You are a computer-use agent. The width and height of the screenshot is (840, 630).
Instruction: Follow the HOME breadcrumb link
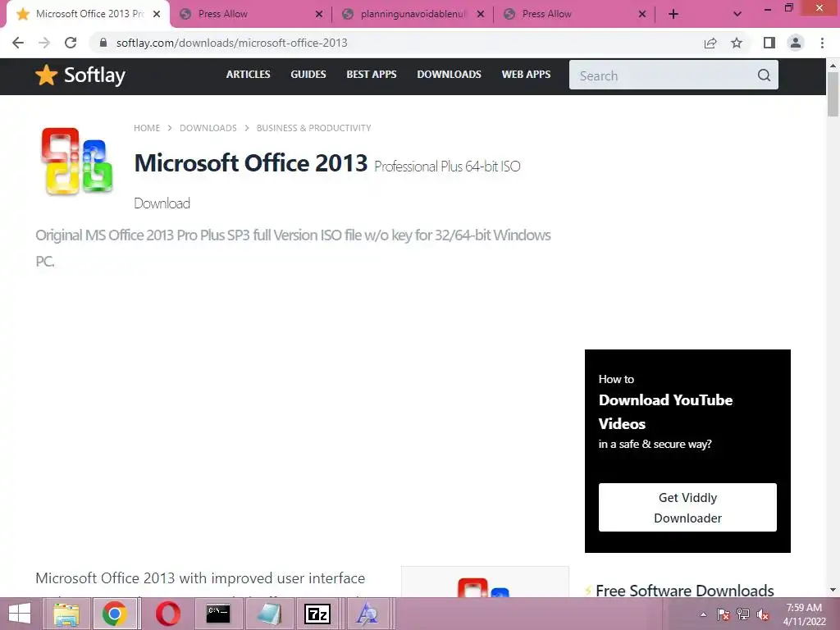[x=147, y=128]
